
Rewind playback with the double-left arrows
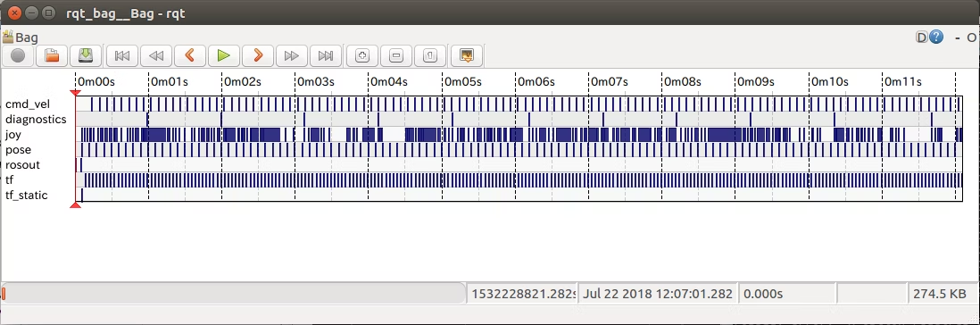(x=156, y=55)
